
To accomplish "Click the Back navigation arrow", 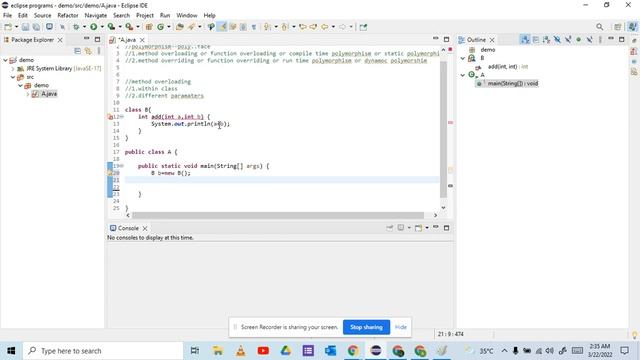I will 324,27.
